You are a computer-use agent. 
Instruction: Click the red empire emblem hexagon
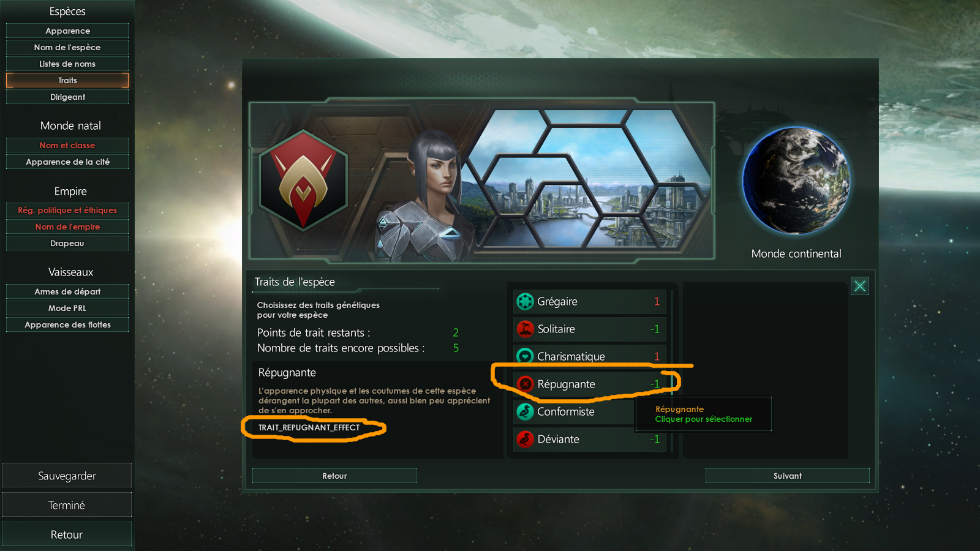[x=303, y=181]
